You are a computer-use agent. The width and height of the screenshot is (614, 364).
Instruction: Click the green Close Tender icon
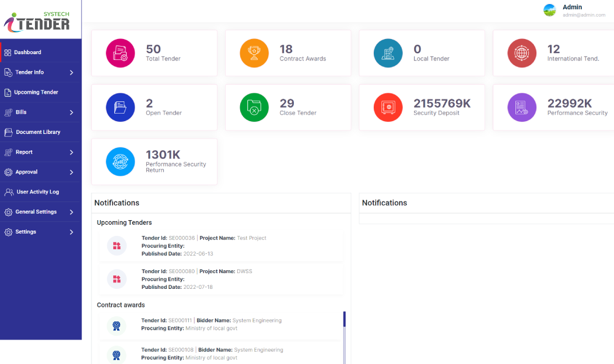click(254, 107)
